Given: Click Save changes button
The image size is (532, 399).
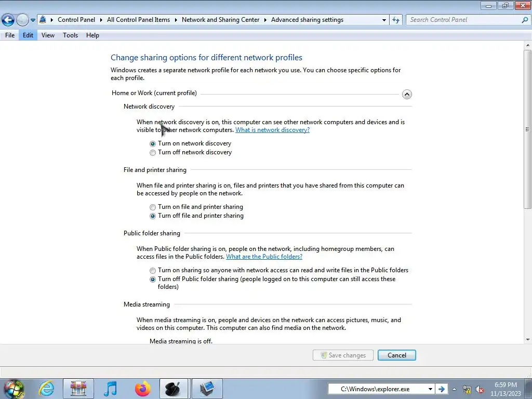Looking at the screenshot, I should click(x=343, y=355).
